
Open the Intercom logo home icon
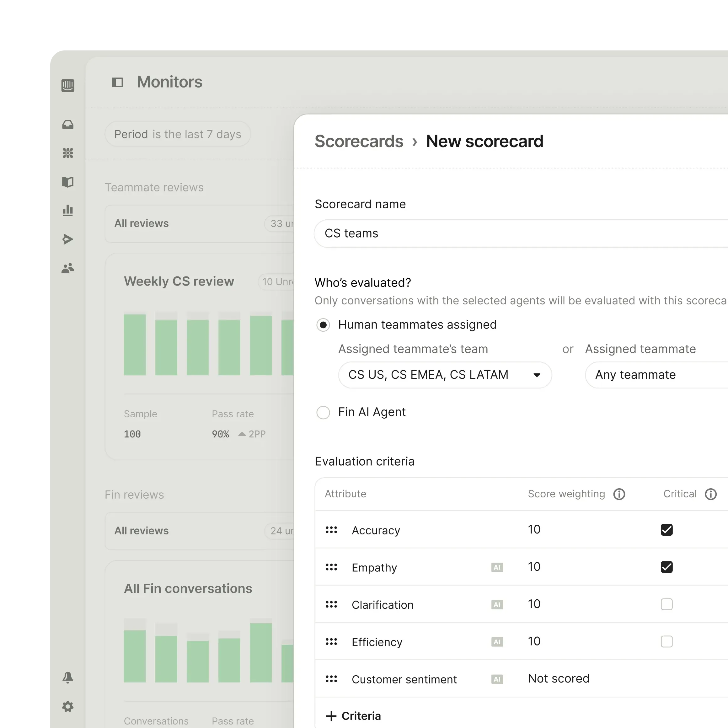pos(68,86)
